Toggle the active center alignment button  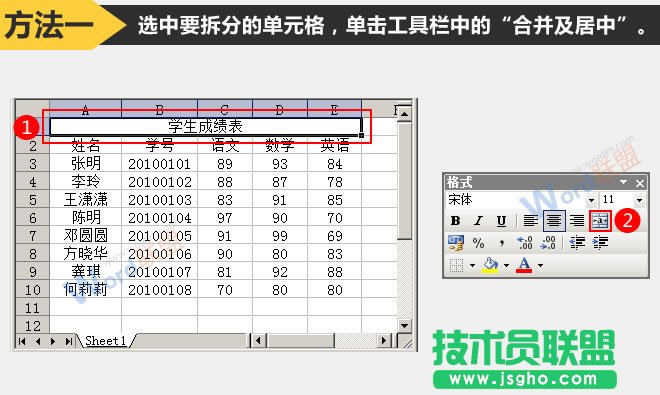point(554,221)
